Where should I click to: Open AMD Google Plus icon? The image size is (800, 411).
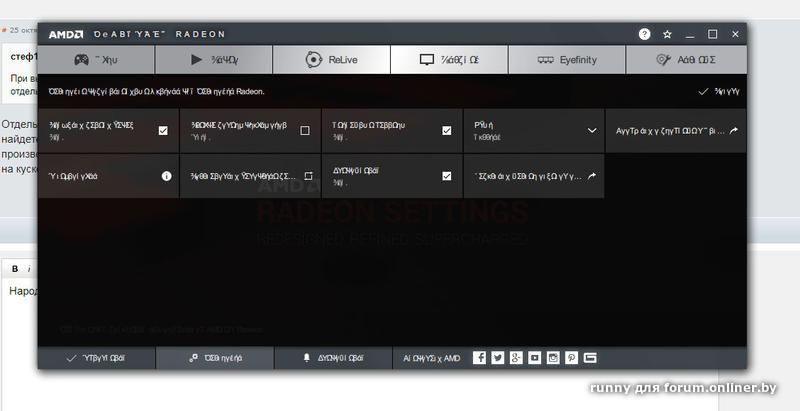pyautogui.click(x=516, y=358)
